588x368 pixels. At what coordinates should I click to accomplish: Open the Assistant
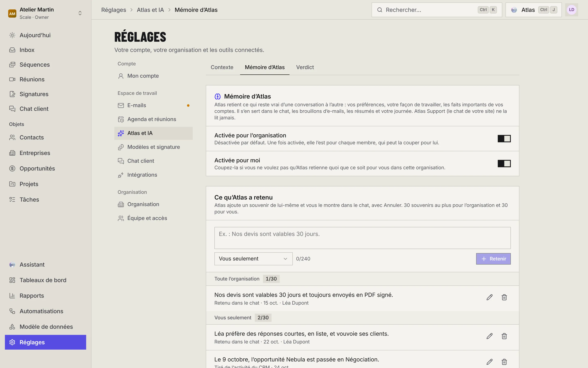coord(46,265)
